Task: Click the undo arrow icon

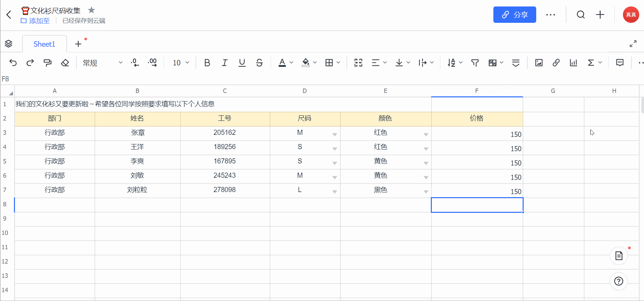Action: point(13,63)
